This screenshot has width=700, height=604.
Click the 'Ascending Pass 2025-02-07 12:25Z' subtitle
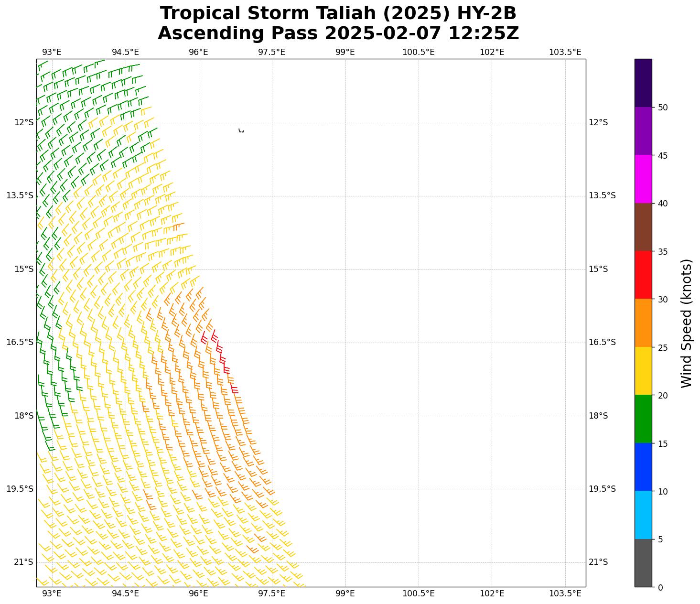pos(338,33)
